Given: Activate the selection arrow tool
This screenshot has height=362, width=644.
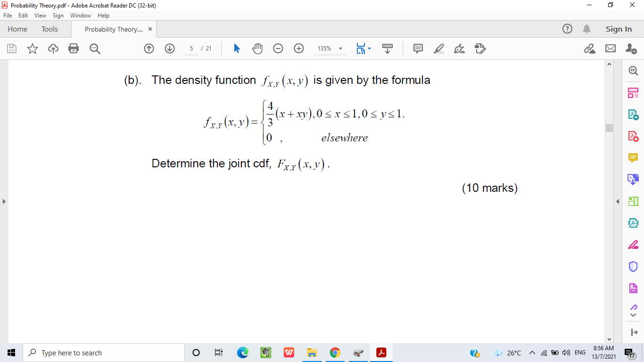Looking at the screenshot, I should coord(237,49).
